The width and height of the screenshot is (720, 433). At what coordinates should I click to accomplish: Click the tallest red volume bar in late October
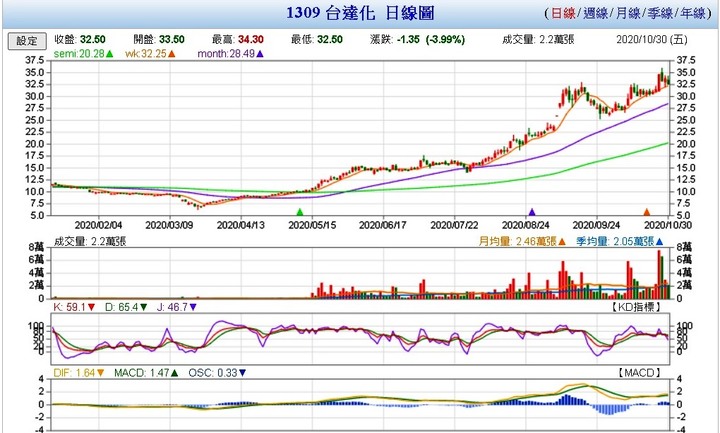tap(659, 275)
